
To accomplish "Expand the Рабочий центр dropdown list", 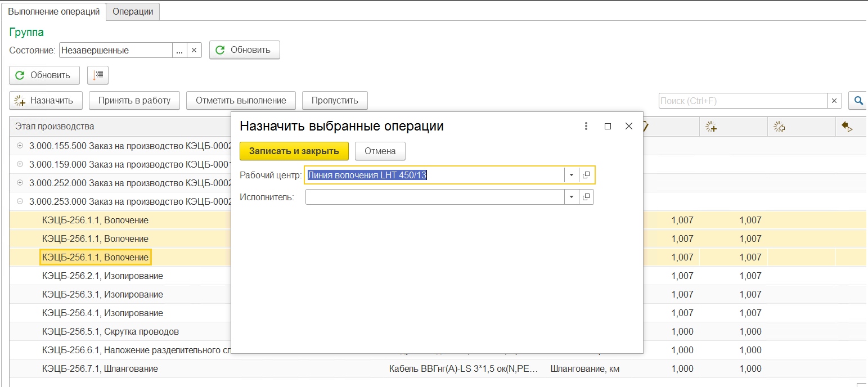I will coord(572,175).
